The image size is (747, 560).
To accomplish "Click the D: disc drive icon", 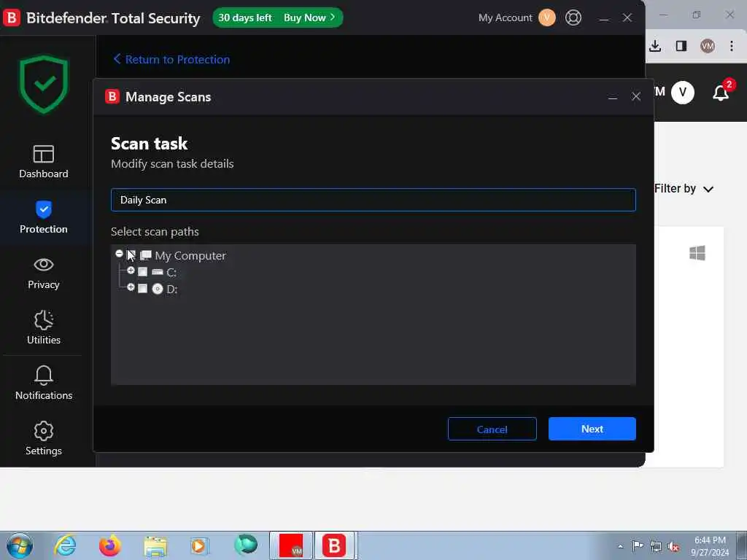I will click(158, 289).
